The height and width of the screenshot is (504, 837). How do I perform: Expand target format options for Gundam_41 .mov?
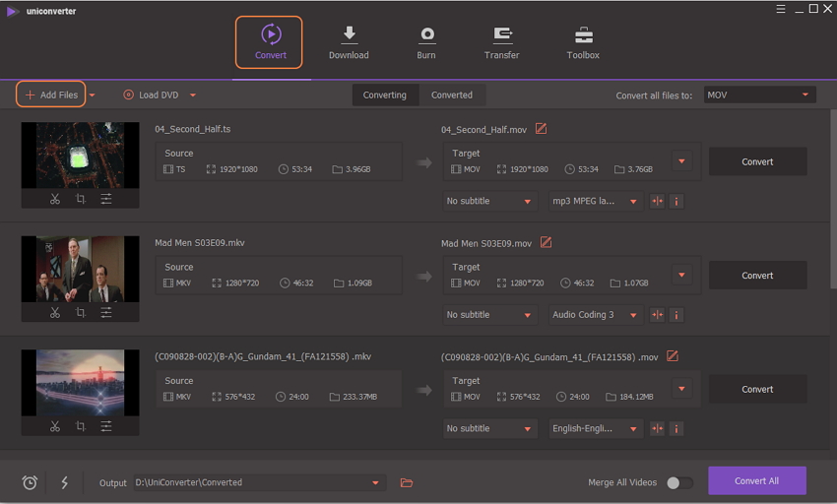point(681,389)
